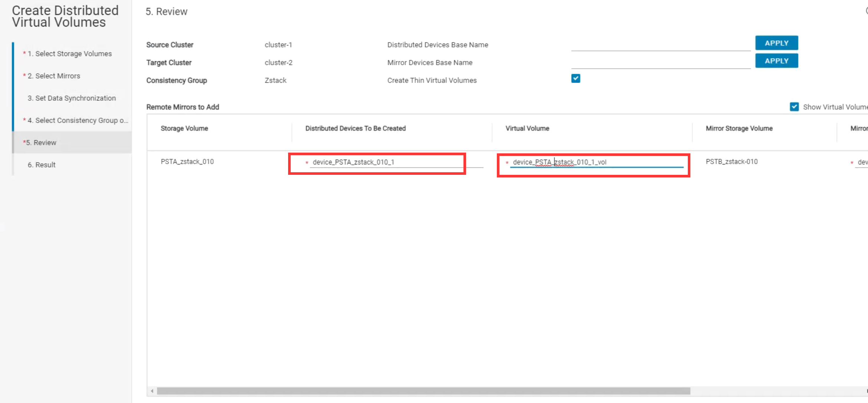
Task: Select the PSTA_zstack_010 row cell
Action: 187,161
